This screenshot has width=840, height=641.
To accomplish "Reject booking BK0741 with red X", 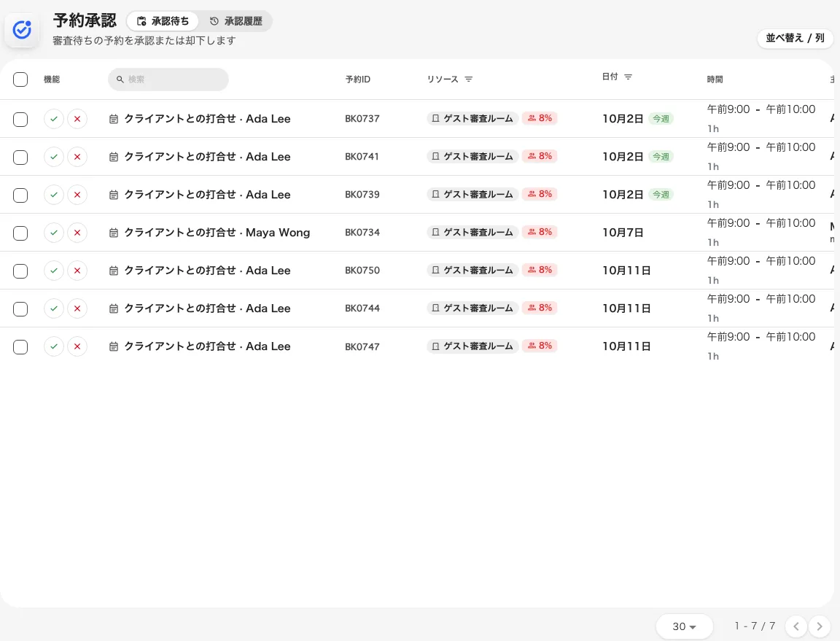I will click(77, 157).
